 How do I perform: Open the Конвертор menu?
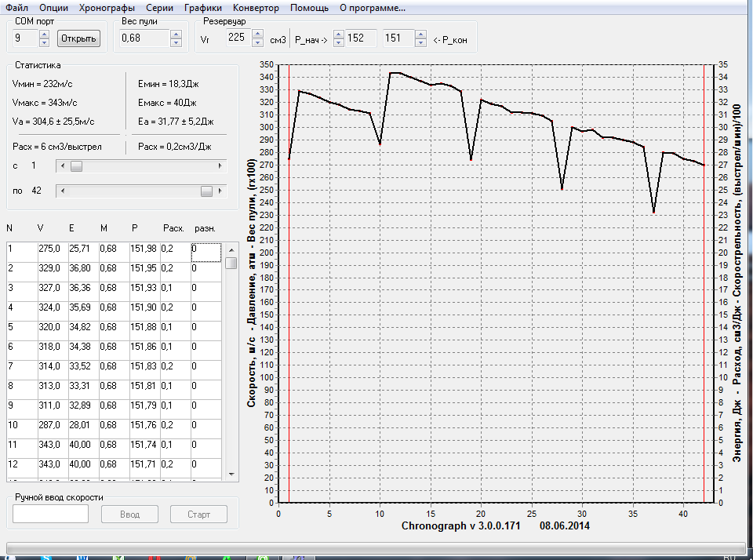point(256,8)
